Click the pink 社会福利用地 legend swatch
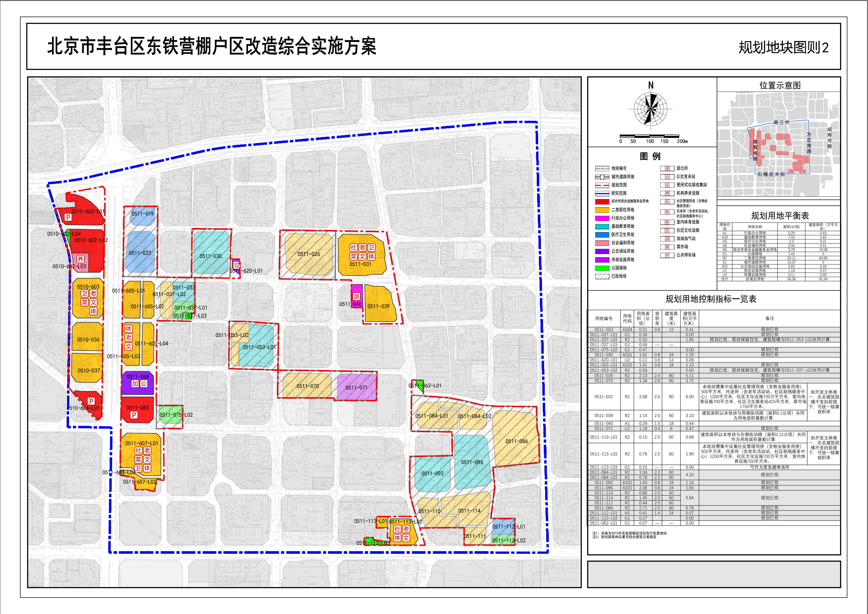This screenshot has height=614, width=868. (x=602, y=243)
